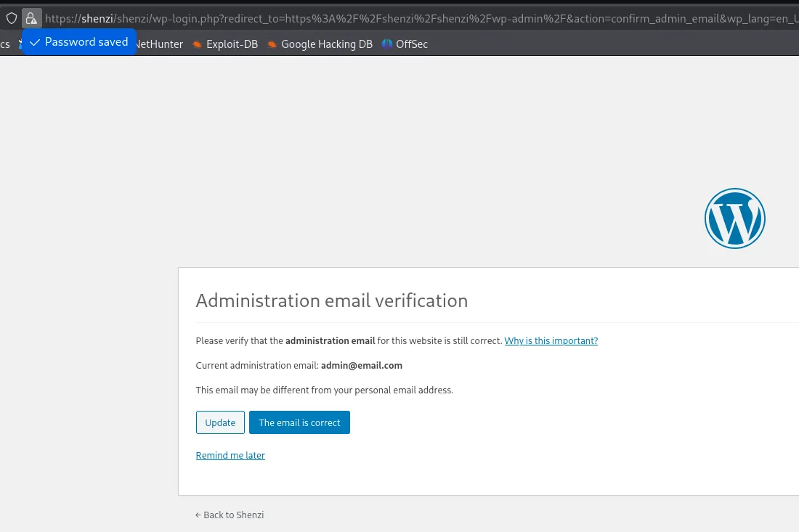Confirm with The email is correct button
Viewport: 799px width, 532px height.
[299, 422]
